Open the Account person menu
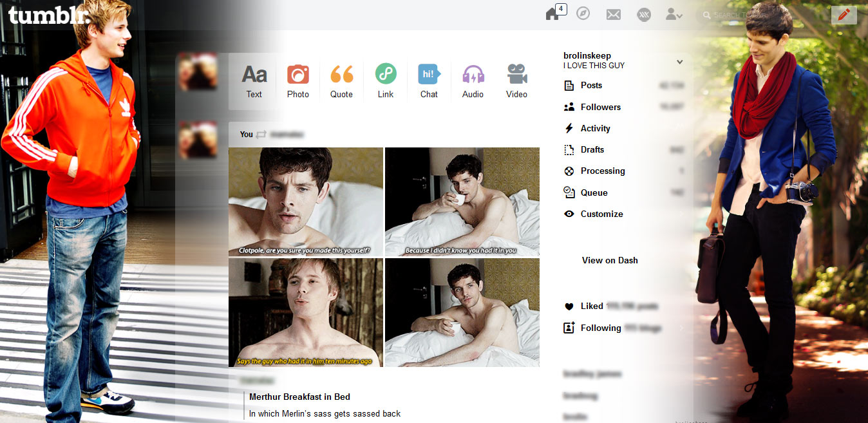 (674, 14)
